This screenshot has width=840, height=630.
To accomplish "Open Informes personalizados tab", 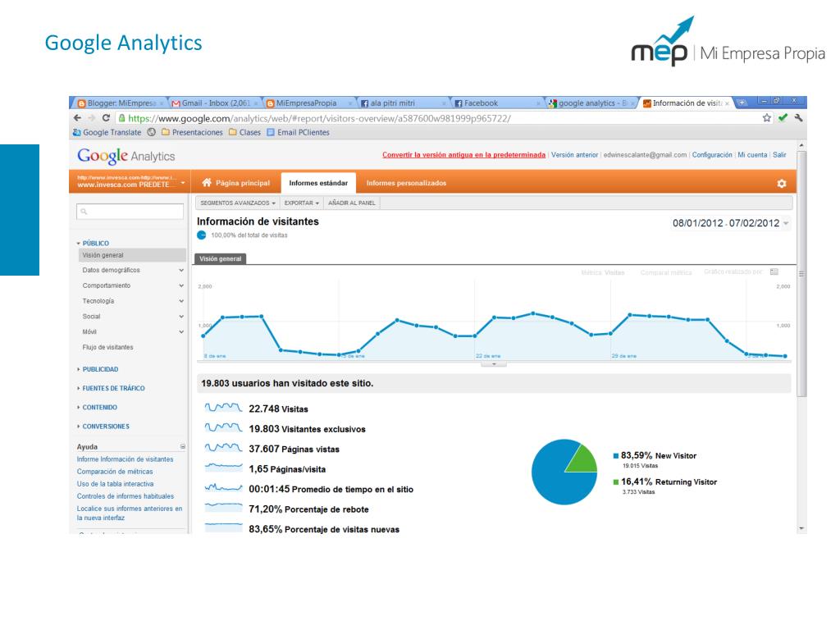I will [x=406, y=183].
